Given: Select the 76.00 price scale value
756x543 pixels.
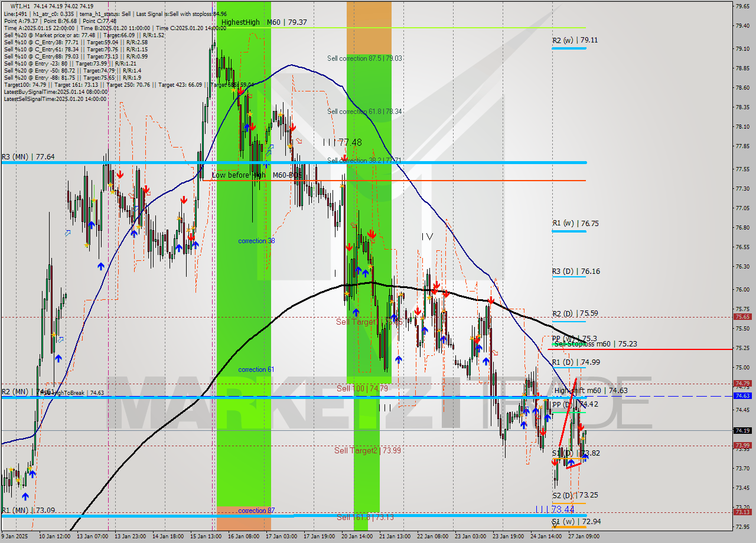Looking at the screenshot, I should pyautogui.click(x=742, y=290).
